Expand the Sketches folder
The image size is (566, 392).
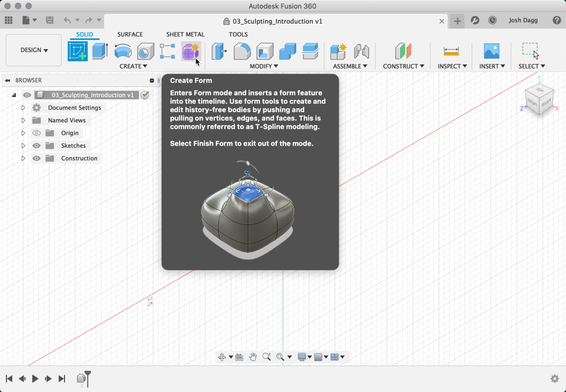23,146
